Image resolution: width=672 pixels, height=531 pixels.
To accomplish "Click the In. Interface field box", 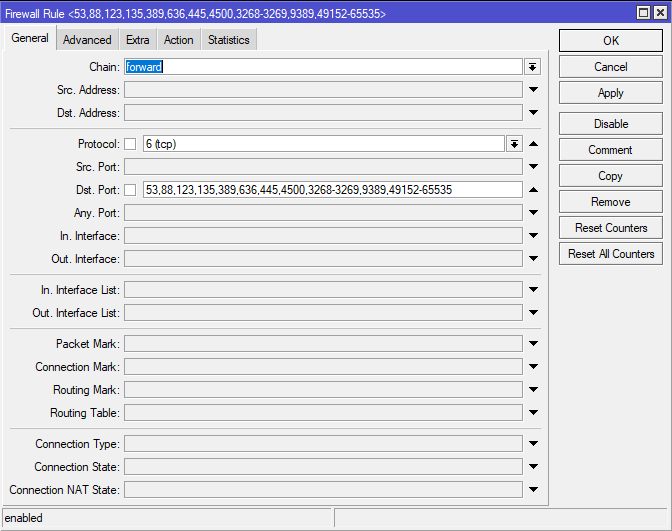I will (x=323, y=236).
